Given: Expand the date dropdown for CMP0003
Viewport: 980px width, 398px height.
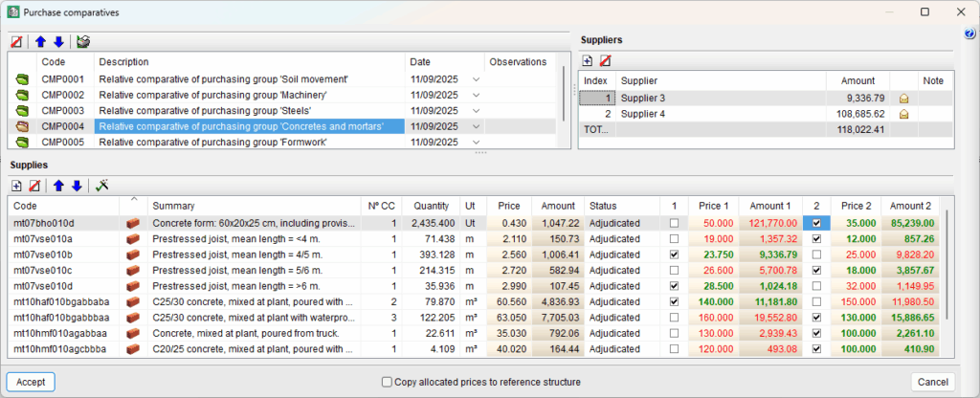Looking at the screenshot, I should [x=477, y=111].
